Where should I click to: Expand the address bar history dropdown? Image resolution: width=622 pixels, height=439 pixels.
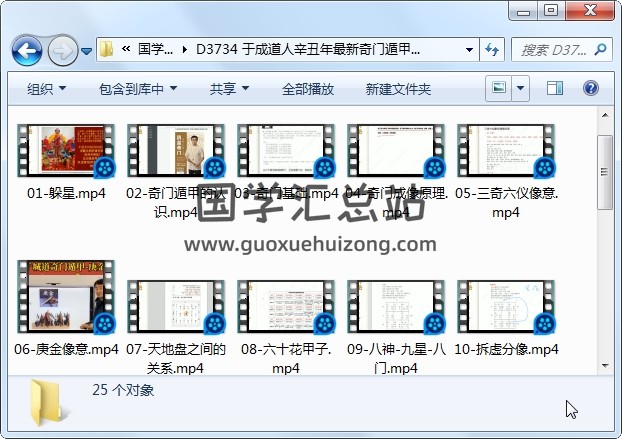(x=469, y=49)
